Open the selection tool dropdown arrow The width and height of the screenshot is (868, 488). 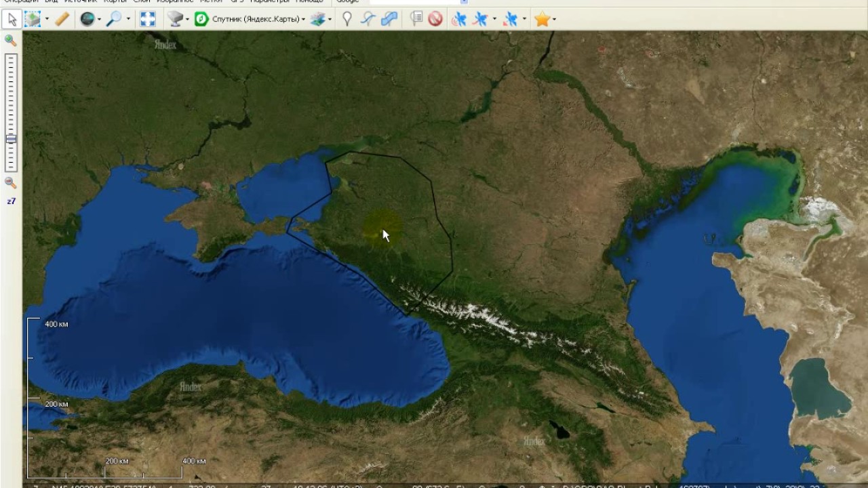pos(47,19)
